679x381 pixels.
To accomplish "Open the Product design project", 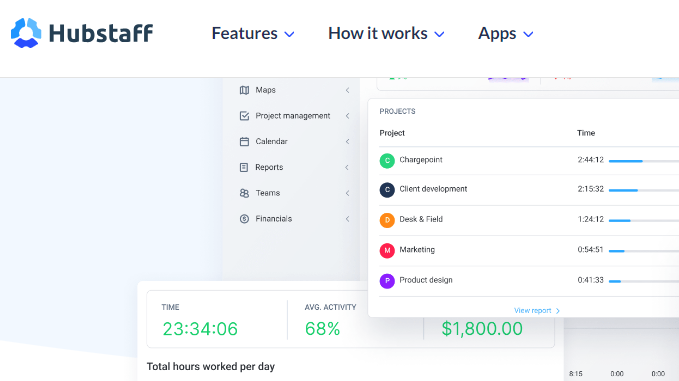I will click(426, 280).
